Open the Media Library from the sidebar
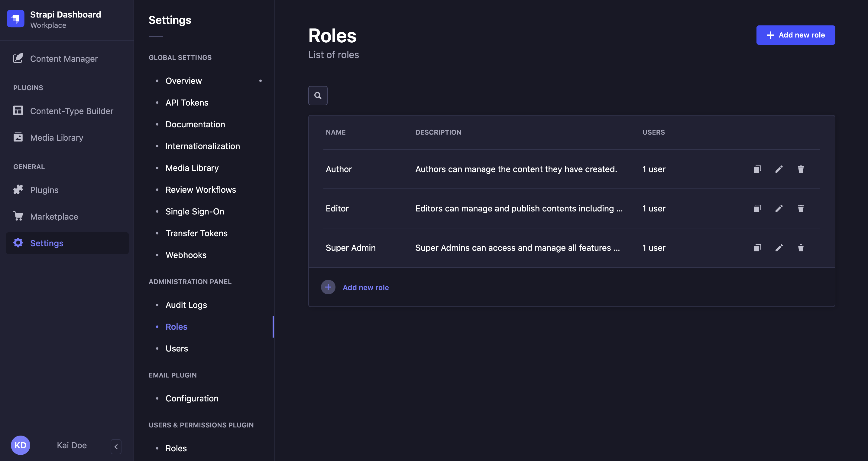 pos(56,138)
